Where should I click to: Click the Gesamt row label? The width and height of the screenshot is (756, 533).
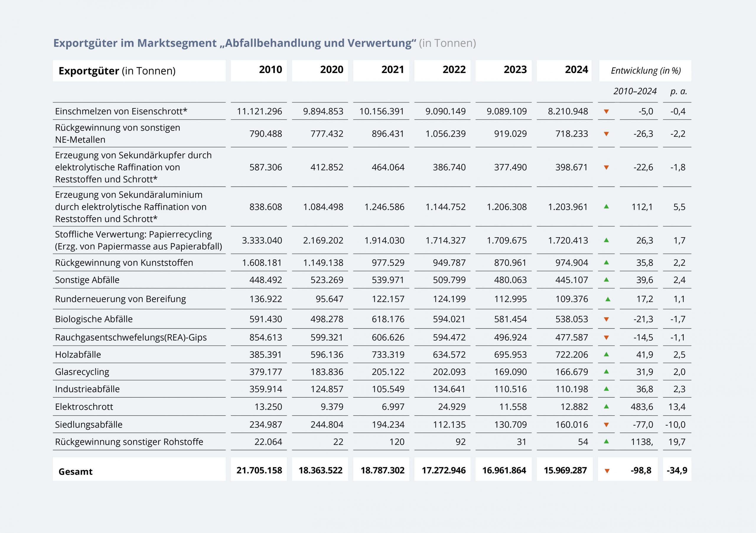[75, 472]
